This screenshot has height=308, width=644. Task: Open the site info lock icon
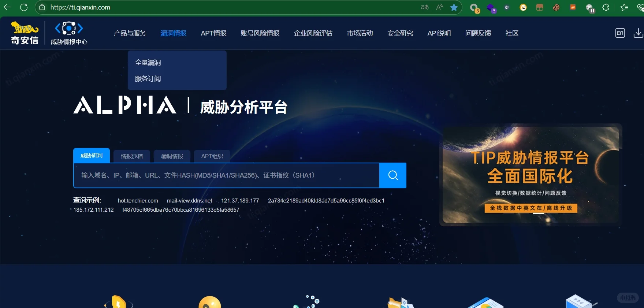(42, 7)
